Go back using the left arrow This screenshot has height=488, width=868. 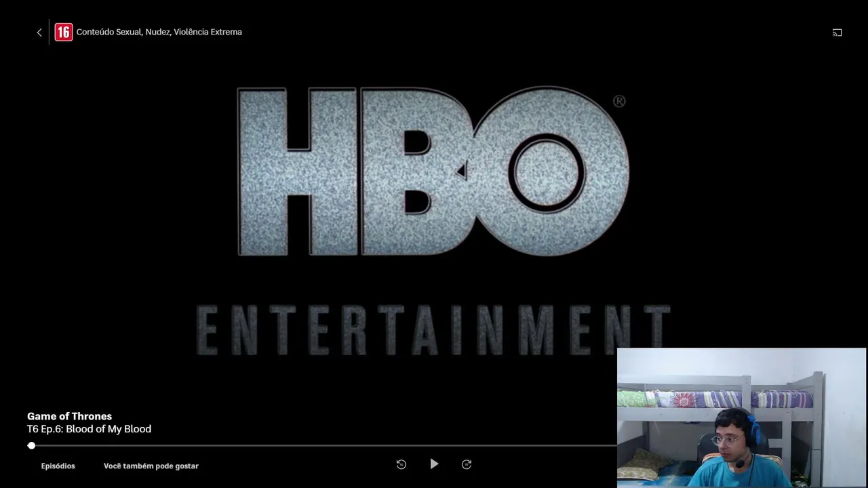[39, 32]
